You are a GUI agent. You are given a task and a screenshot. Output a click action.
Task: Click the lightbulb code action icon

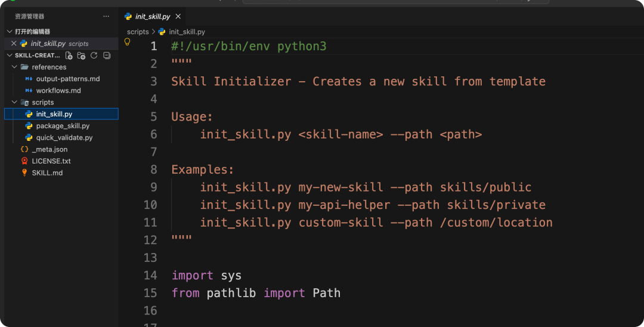click(x=128, y=42)
